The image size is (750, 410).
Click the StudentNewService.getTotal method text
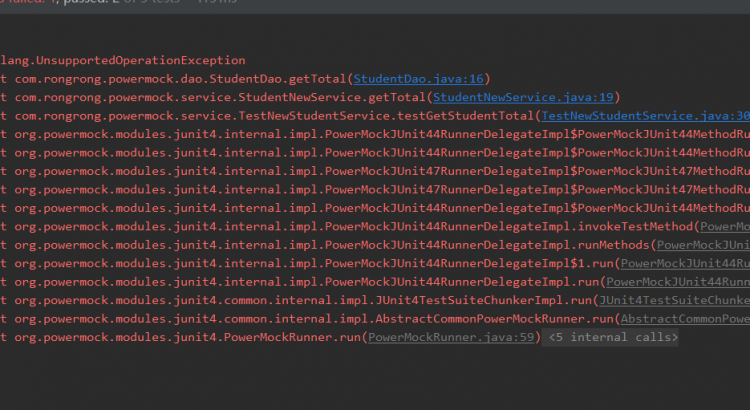(330, 97)
